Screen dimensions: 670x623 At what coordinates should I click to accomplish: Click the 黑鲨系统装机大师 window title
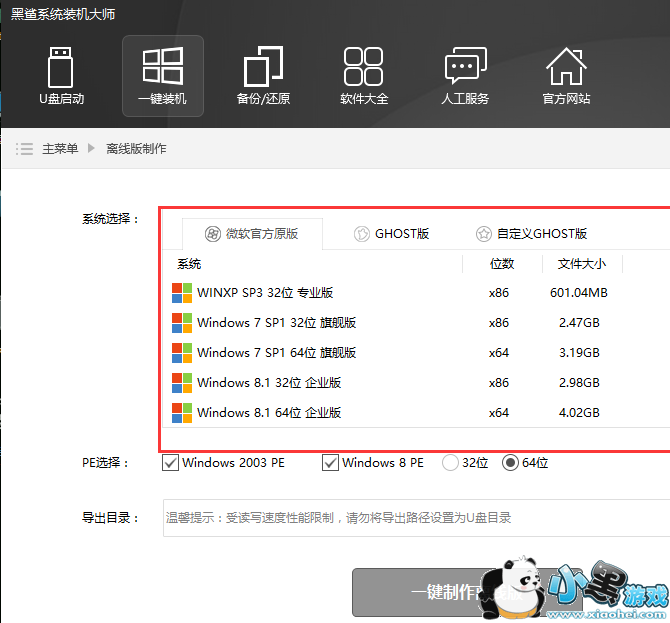point(63,15)
